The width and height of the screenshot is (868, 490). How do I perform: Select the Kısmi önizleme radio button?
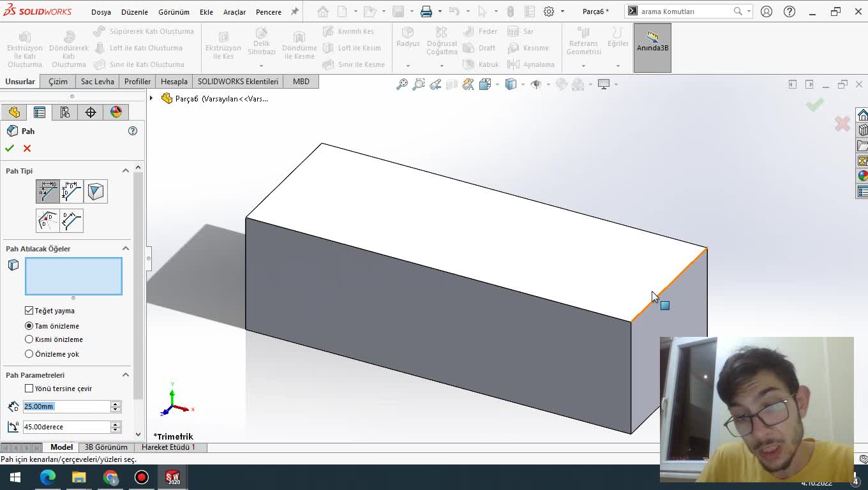(29, 339)
